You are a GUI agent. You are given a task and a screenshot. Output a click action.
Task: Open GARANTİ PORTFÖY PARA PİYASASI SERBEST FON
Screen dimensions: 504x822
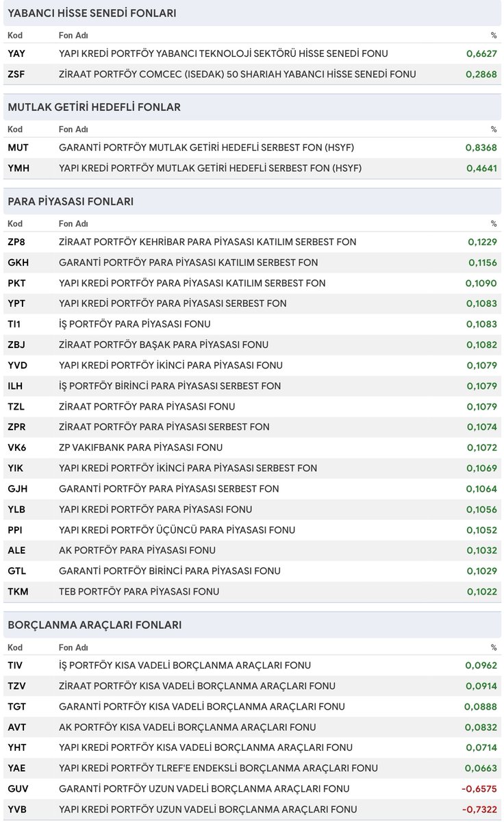[169, 488]
